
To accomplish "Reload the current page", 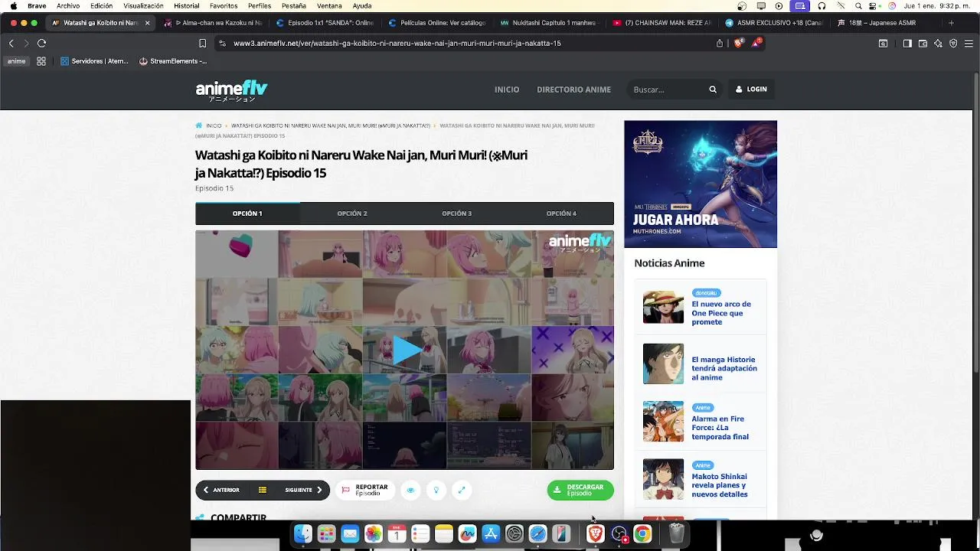I will pyautogui.click(x=41, y=44).
